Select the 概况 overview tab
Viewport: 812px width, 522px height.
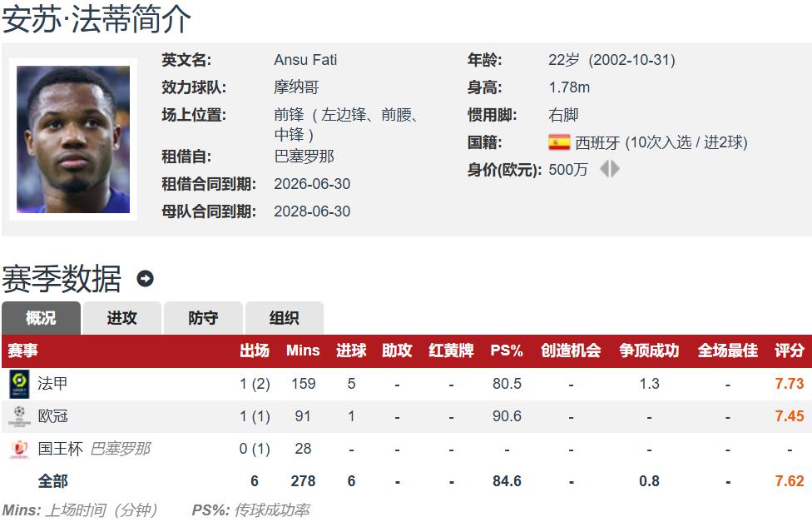pyautogui.click(x=41, y=318)
